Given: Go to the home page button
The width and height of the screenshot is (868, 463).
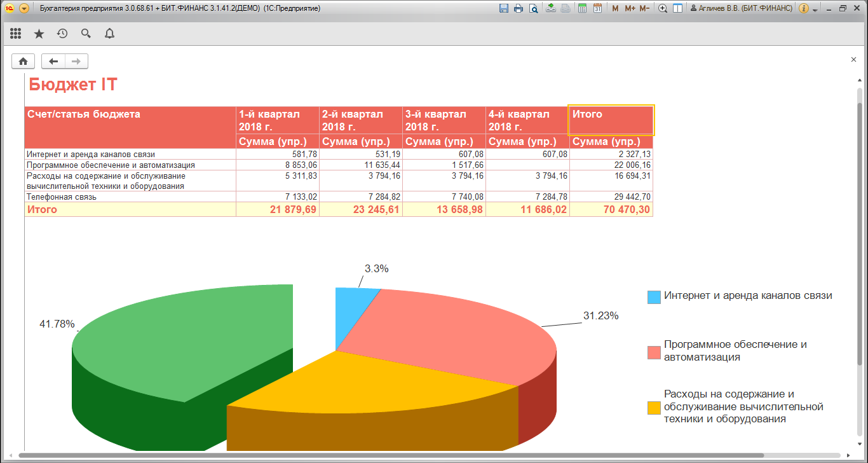Looking at the screenshot, I should (24, 61).
